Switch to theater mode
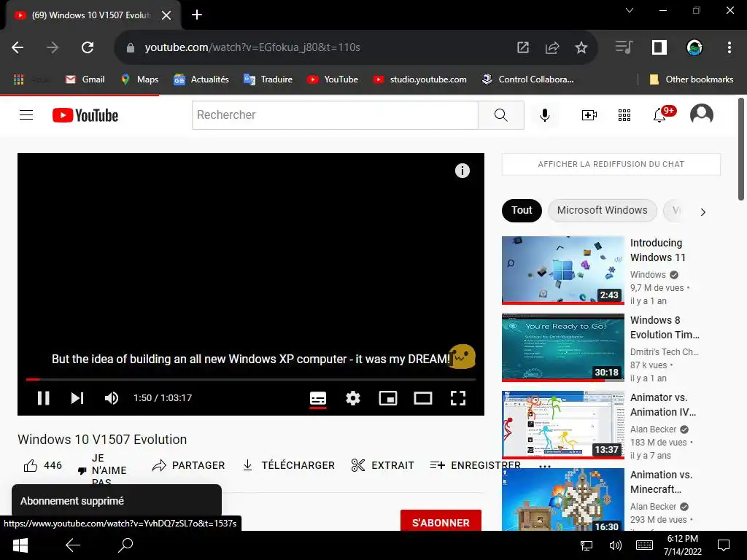 click(422, 398)
